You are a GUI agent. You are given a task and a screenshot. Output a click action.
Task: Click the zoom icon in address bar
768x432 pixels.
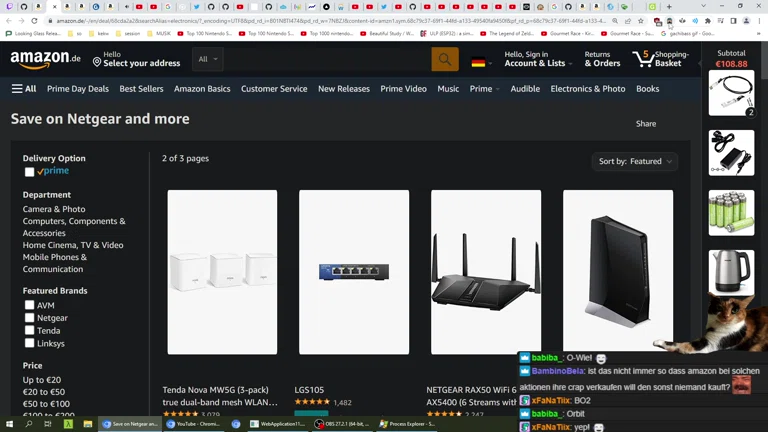tap(615, 21)
